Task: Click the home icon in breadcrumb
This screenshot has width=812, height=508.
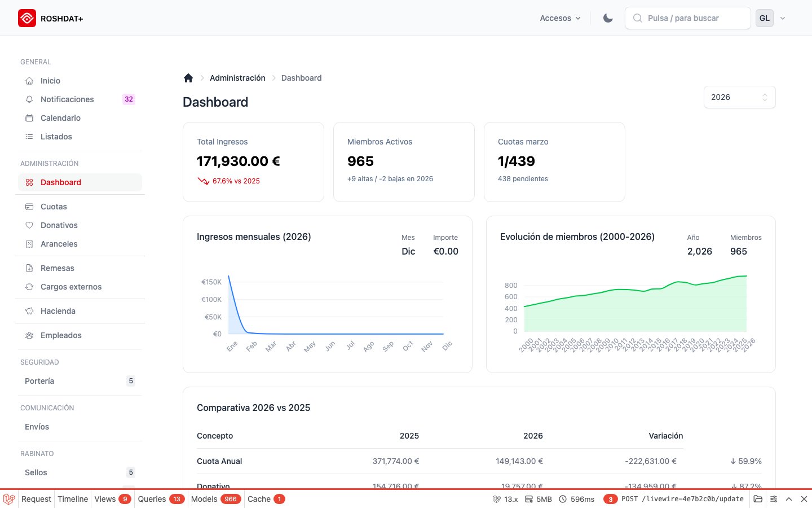Action: pyautogui.click(x=188, y=78)
